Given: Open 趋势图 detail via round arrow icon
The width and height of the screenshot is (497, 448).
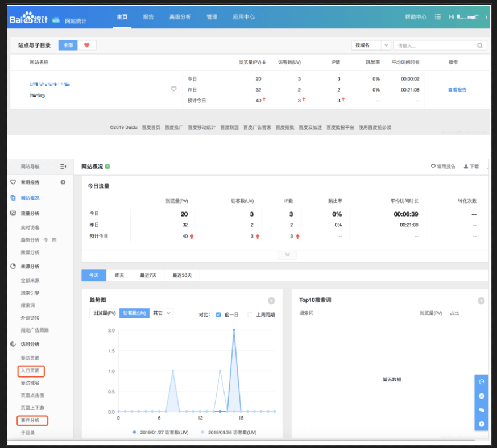Looking at the screenshot, I should 271,300.
